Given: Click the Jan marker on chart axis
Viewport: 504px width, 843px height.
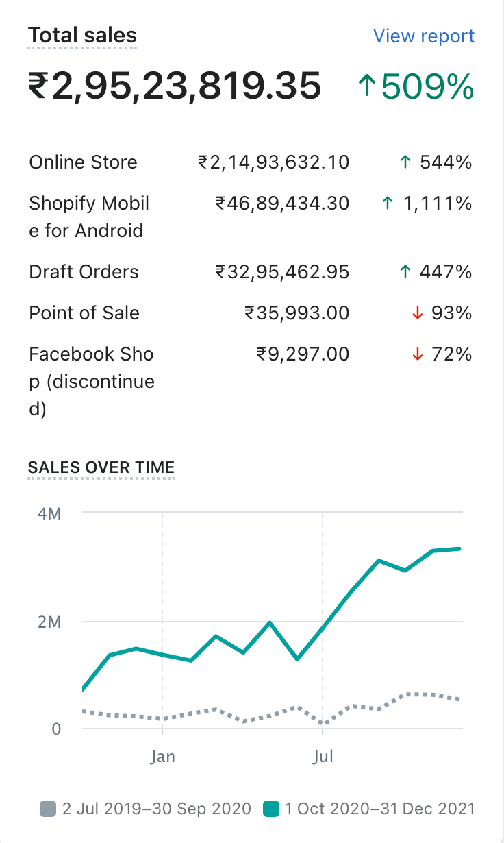Looking at the screenshot, I should (x=163, y=757).
